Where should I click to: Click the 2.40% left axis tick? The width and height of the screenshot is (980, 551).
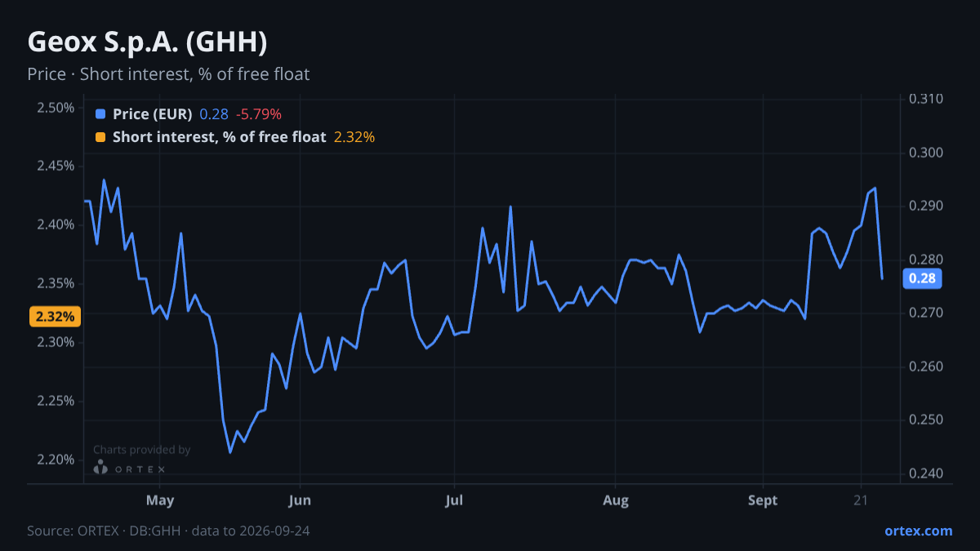click(x=56, y=224)
